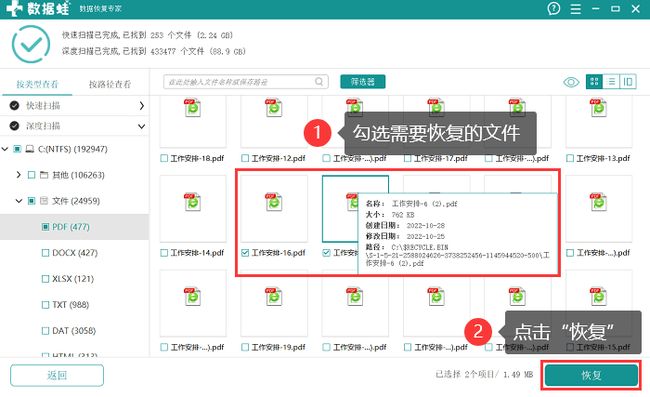Toggle the C:(NTFS) drive checkbox
Screen dimensions: 650x397
pyautogui.click(x=17, y=149)
